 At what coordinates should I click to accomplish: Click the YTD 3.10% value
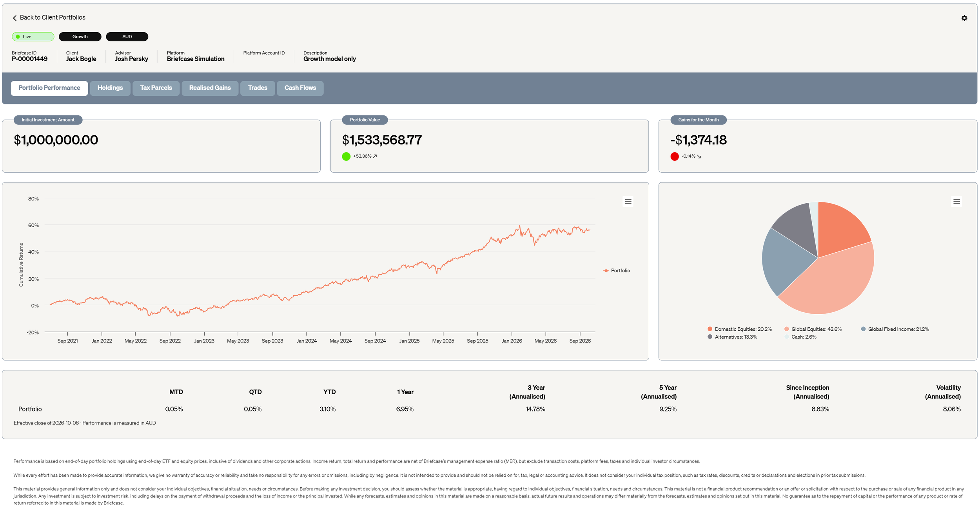(x=328, y=409)
